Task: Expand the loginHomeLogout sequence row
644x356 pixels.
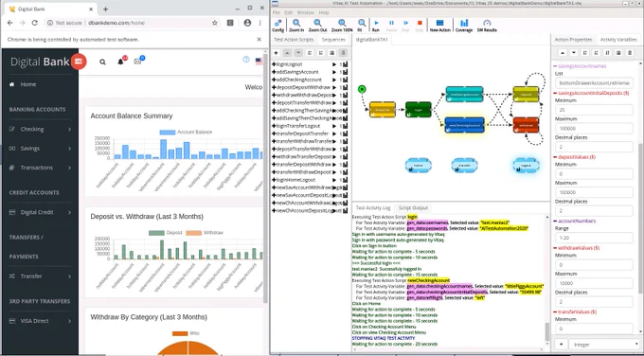Action: click(x=274, y=180)
